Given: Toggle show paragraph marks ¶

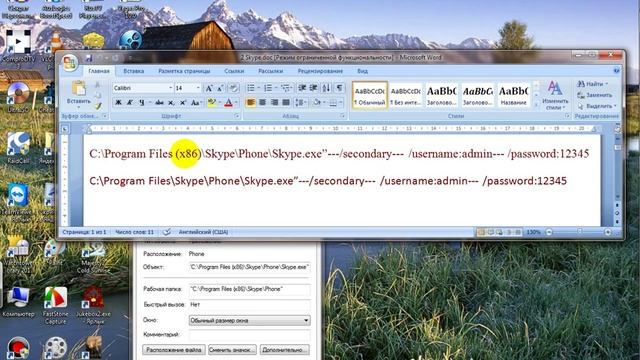Looking at the screenshot, I should (x=339, y=88).
